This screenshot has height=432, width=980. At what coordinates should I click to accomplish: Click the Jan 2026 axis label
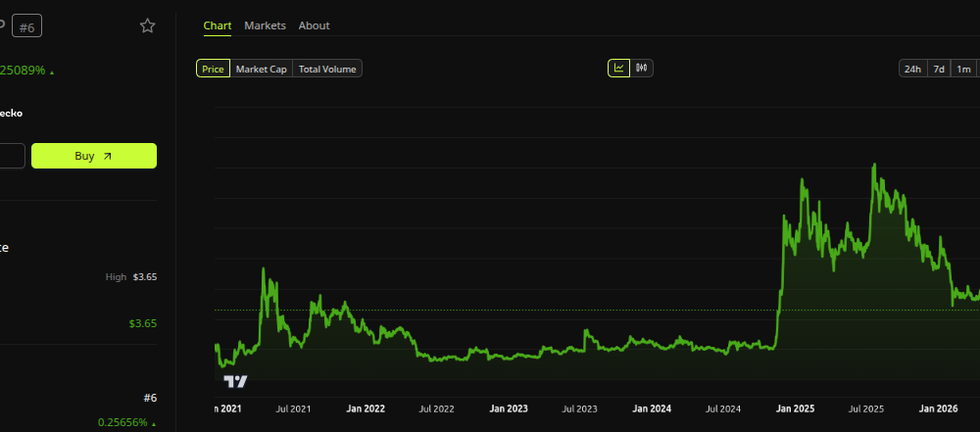coord(938,408)
